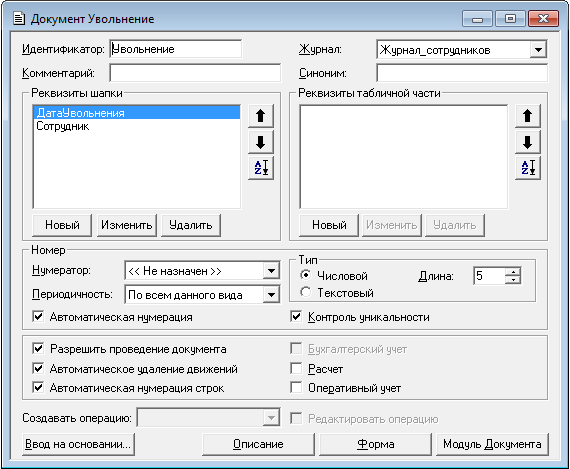Enable Оперативный учет checkbox
The width and height of the screenshot is (570, 469).
click(296, 388)
